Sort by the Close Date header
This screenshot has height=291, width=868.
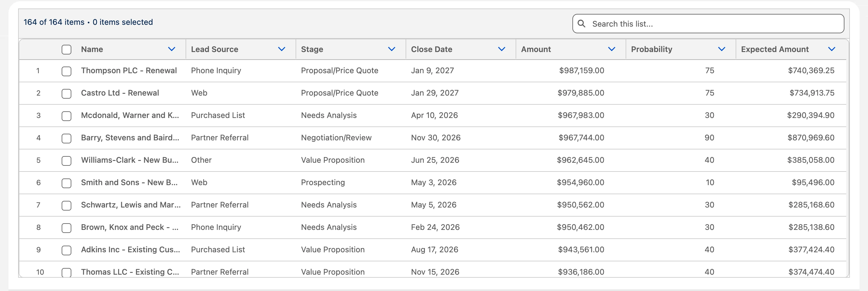432,49
